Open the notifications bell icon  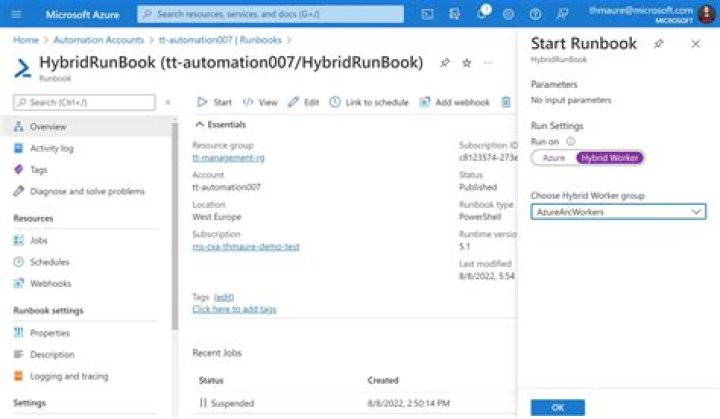point(482,14)
